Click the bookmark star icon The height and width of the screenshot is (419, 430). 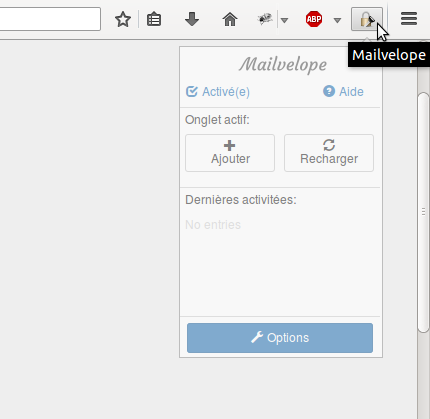pyautogui.click(x=123, y=19)
